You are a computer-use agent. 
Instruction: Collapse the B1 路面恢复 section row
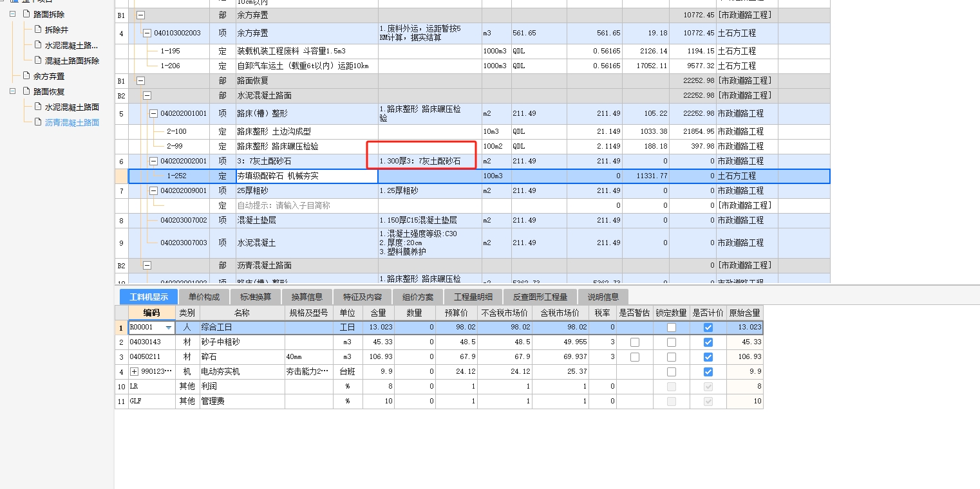point(141,80)
